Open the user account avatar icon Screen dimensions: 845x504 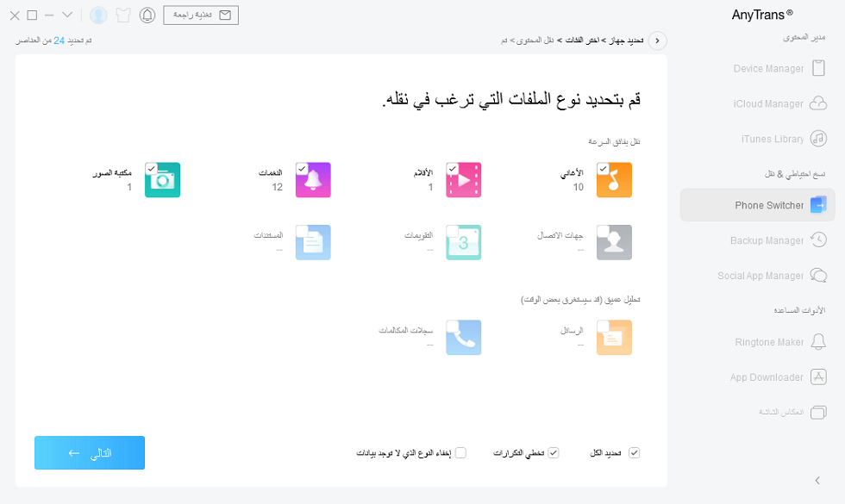coord(98,16)
